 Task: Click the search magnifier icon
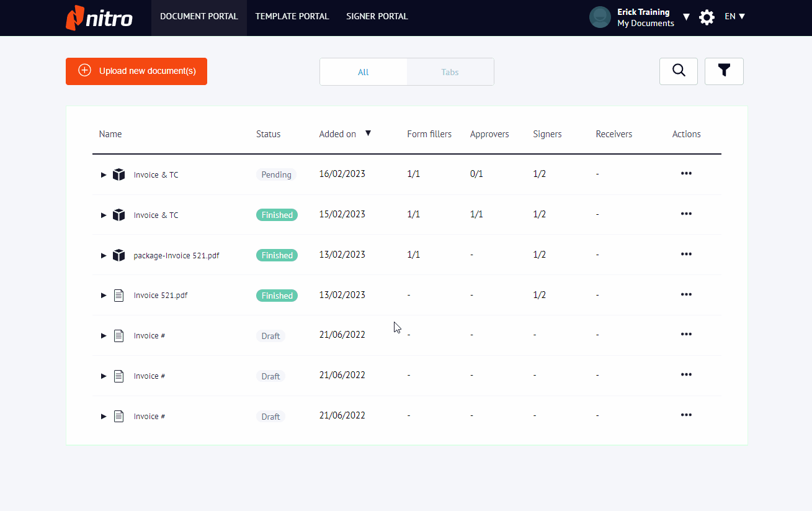(679, 71)
